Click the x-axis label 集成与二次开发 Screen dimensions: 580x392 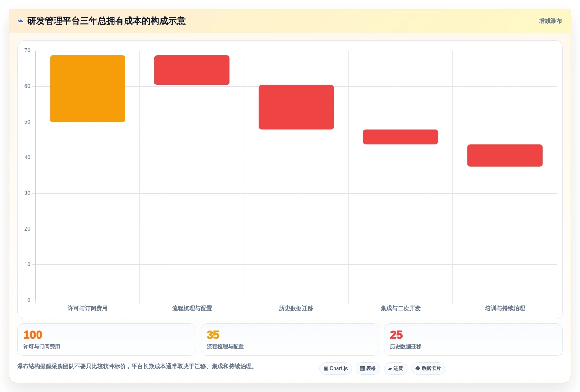[400, 308]
